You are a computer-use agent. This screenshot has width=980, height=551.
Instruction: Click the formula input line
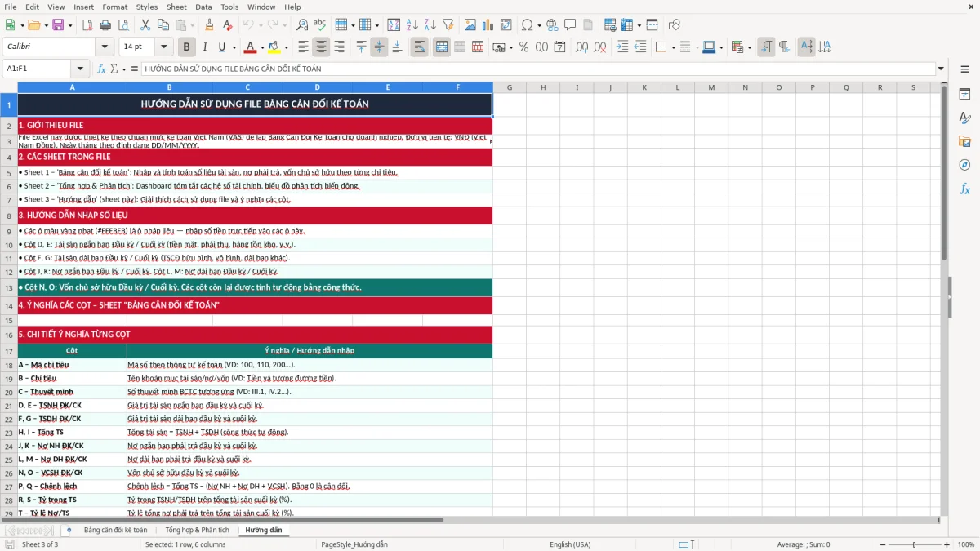point(538,69)
